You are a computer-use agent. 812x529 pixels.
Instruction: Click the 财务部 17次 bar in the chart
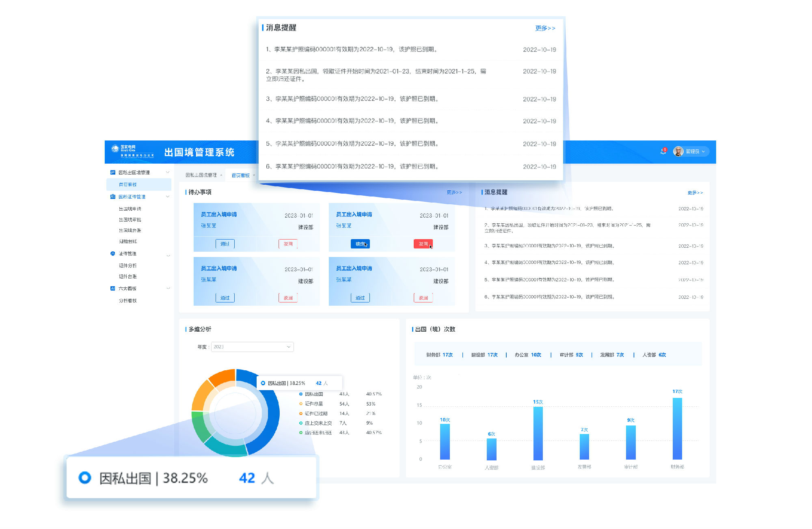(677, 428)
